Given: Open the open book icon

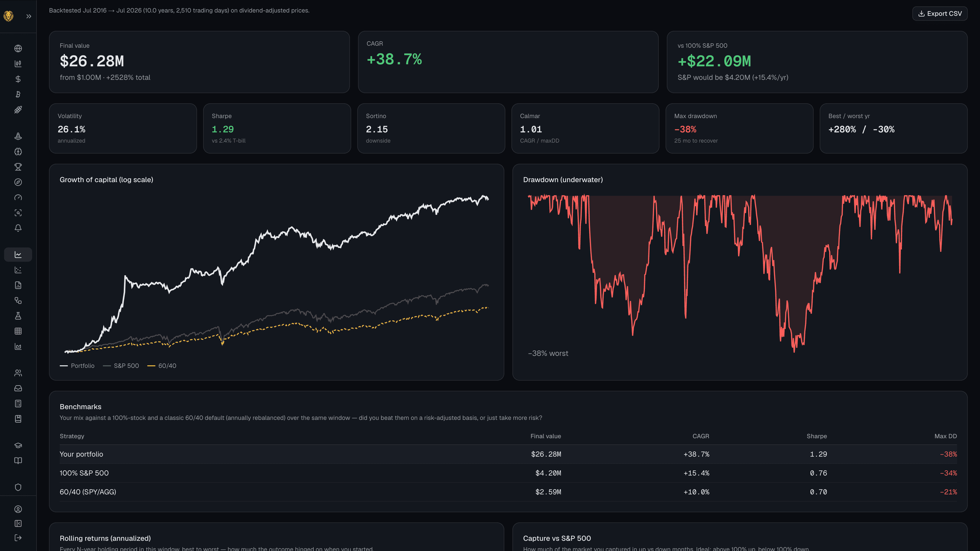Looking at the screenshot, I should pyautogui.click(x=18, y=461).
